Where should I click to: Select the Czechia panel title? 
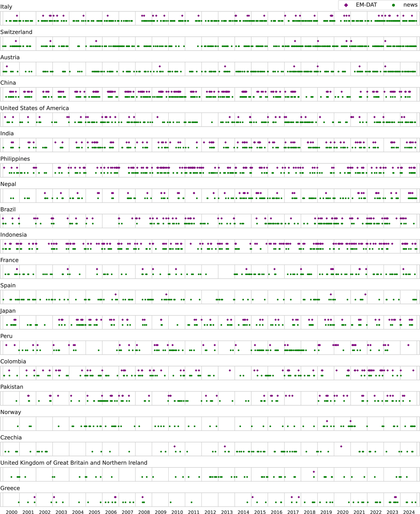pos(11,437)
